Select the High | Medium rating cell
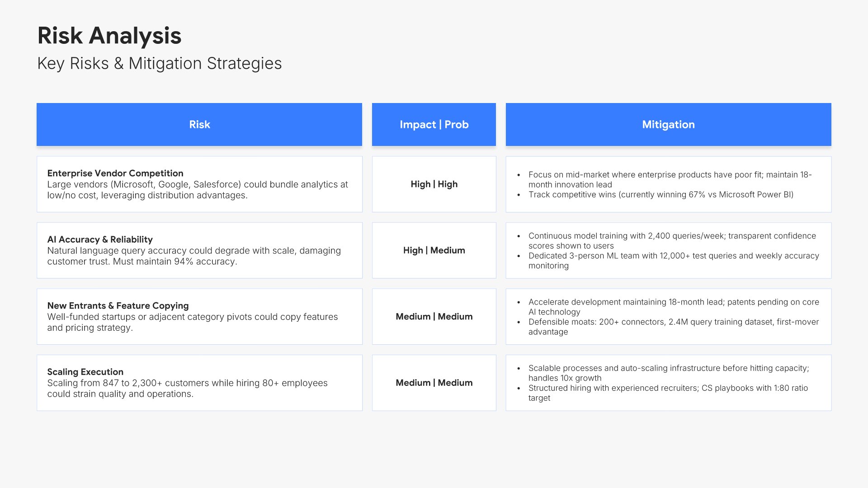Image resolution: width=868 pixels, height=488 pixels. [x=434, y=250]
